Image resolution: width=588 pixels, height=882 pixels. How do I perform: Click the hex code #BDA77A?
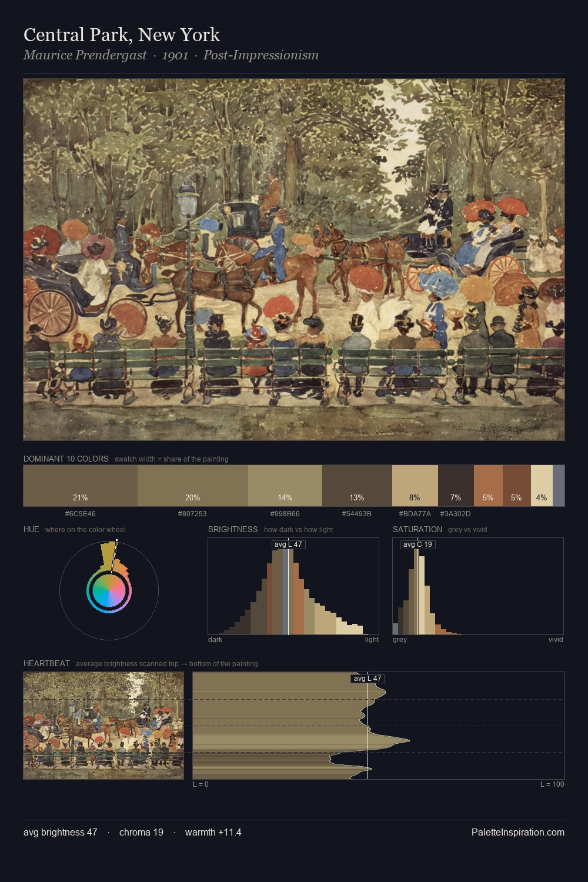(x=415, y=514)
